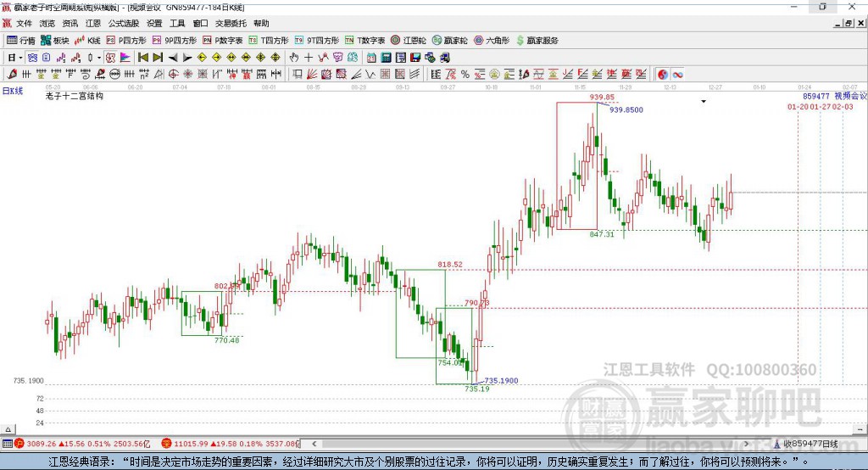Click the black right arrow icon
Viewport: 868px width, 470px height.
[x=187, y=58]
